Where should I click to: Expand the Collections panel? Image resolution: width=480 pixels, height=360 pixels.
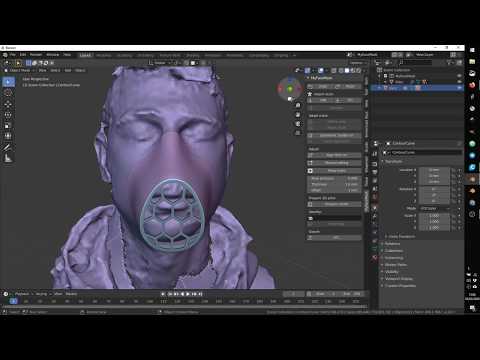[x=394, y=251]
